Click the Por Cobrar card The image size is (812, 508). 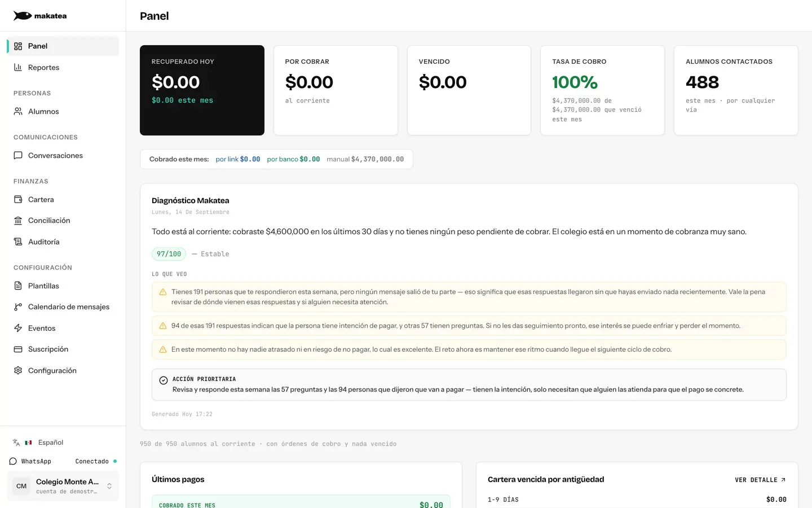coord(336,90)
